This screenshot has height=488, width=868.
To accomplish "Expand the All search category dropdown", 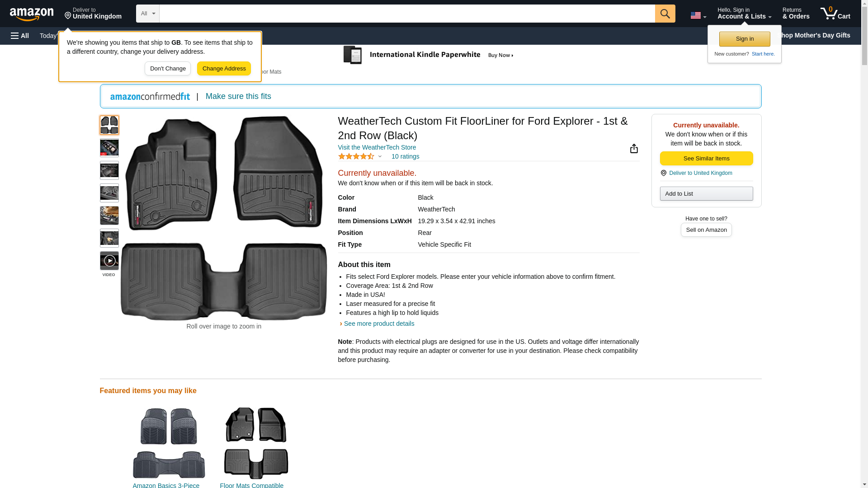I will [147, 14].
